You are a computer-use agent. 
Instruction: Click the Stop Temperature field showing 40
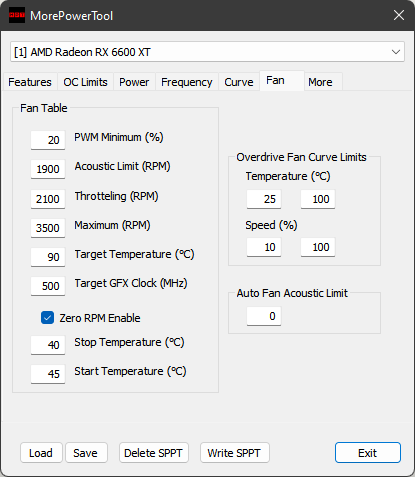click(48, 345)
